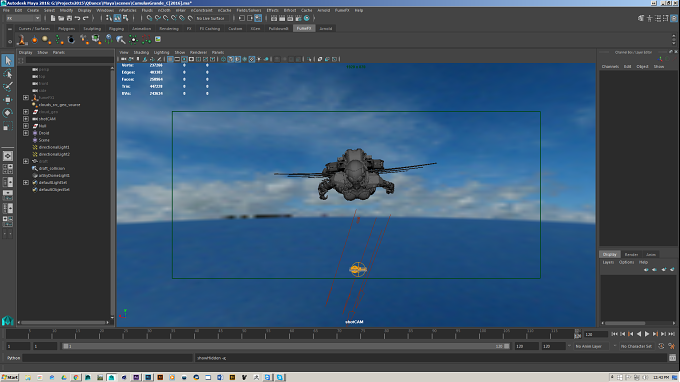Click the four pane layout icon
The image size is (680, 382).
(7, 169)
